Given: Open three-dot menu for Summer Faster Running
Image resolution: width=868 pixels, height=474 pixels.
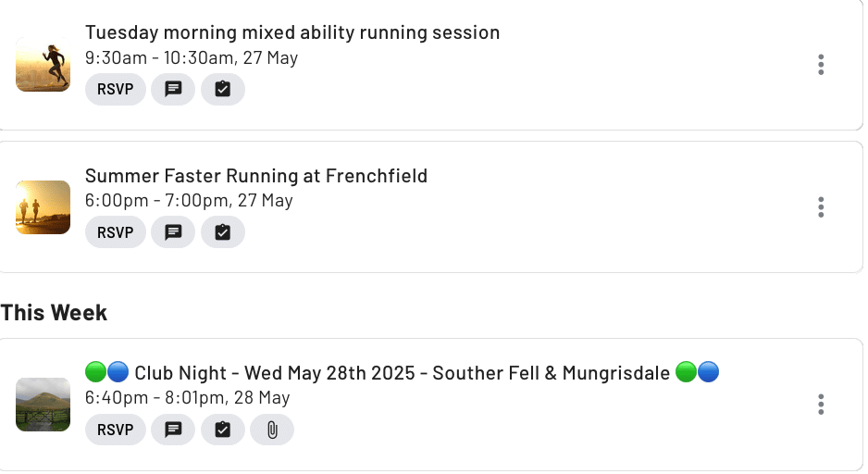Looking at the screenshot, I should pyautogui.click(x=821, y=207).
